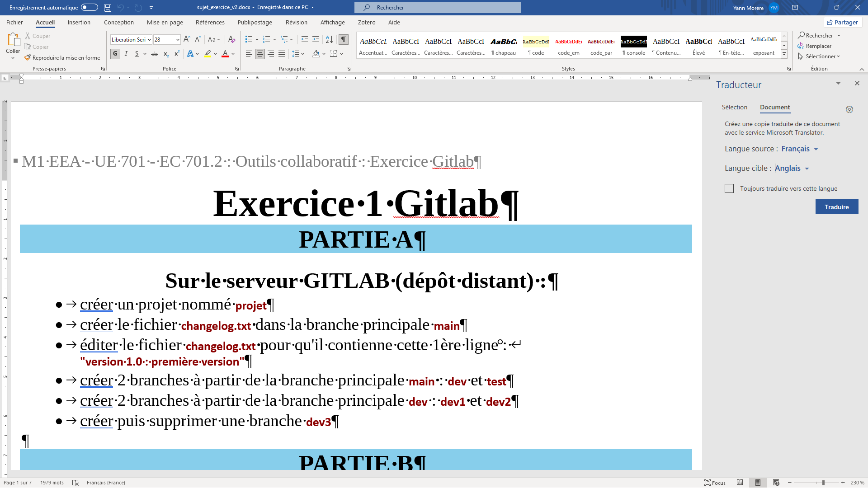Adjust the zoom slider handle
868x488 pixels.
(823, 483)
